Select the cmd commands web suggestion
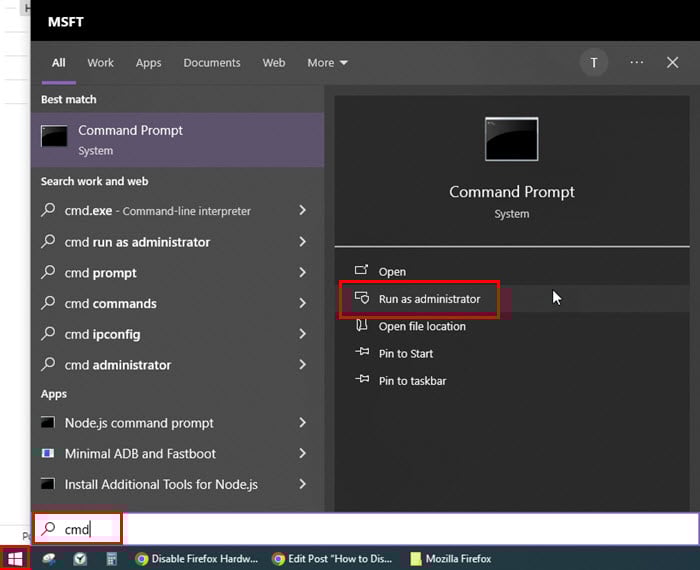The width and height of the screenshot is (700, 570). [x=110, y=304]
